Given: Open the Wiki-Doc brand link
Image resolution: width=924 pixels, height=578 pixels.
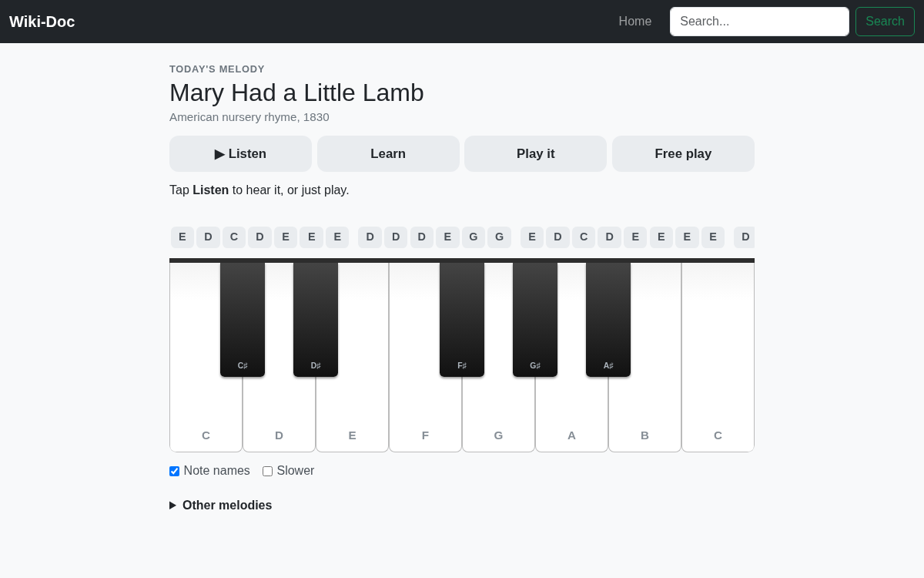Looking at the screenshot, I should coord(42,22).
